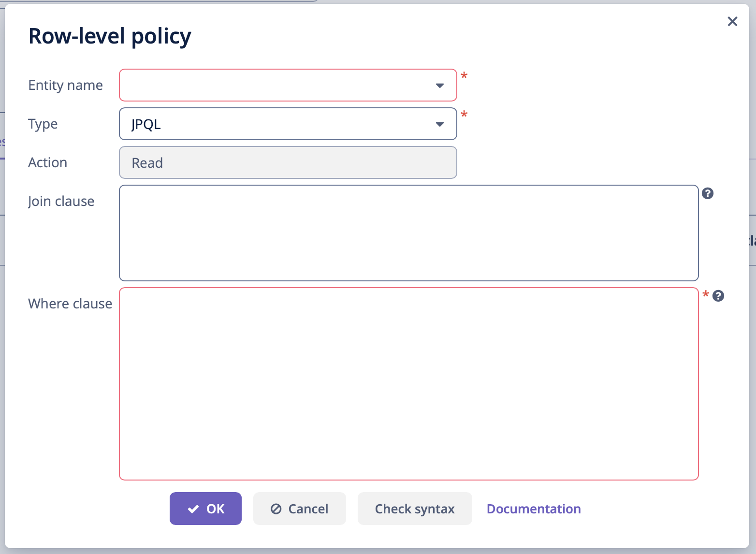756x554 pixels.
Task: Open the Documentation link
Action: click(534, 509)
